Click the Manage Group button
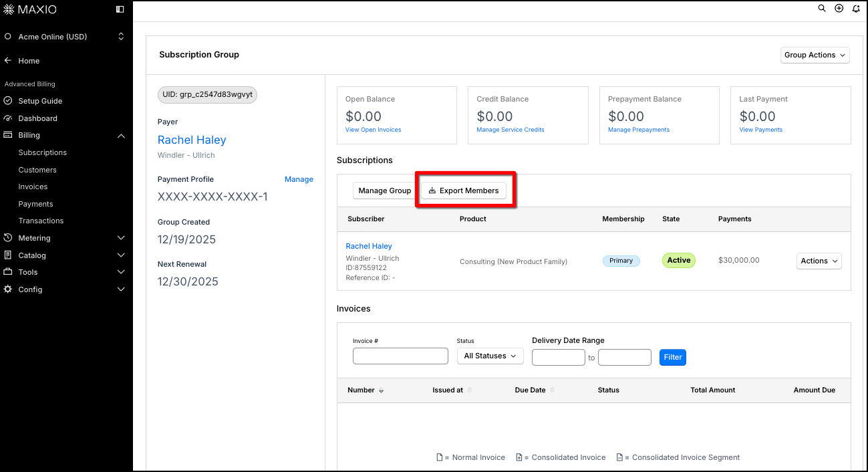868x472 pixels. [x=385, y=191]
